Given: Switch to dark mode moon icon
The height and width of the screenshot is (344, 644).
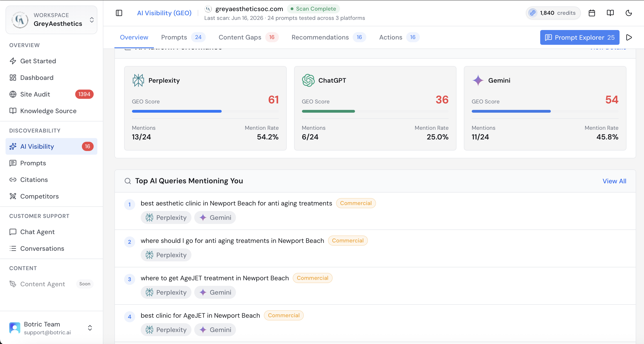Looking at the screenshot, I should [x=629, y=13].
